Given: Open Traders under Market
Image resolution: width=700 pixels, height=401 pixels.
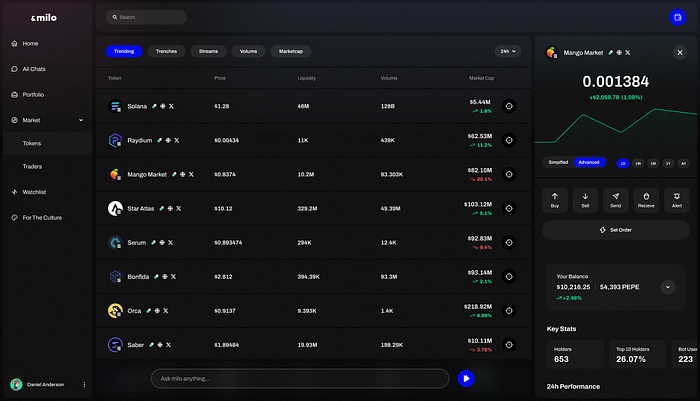Looking at the screenshot, I should (33, 166).
